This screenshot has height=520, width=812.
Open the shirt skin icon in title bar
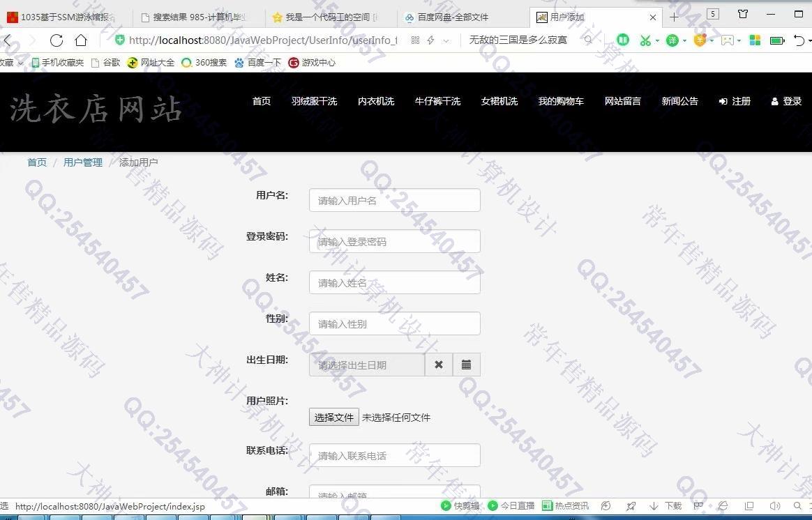743,14
